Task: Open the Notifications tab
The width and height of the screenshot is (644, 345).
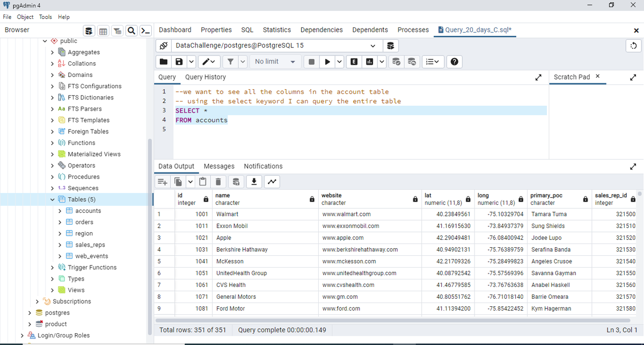Action: [263, 166]
